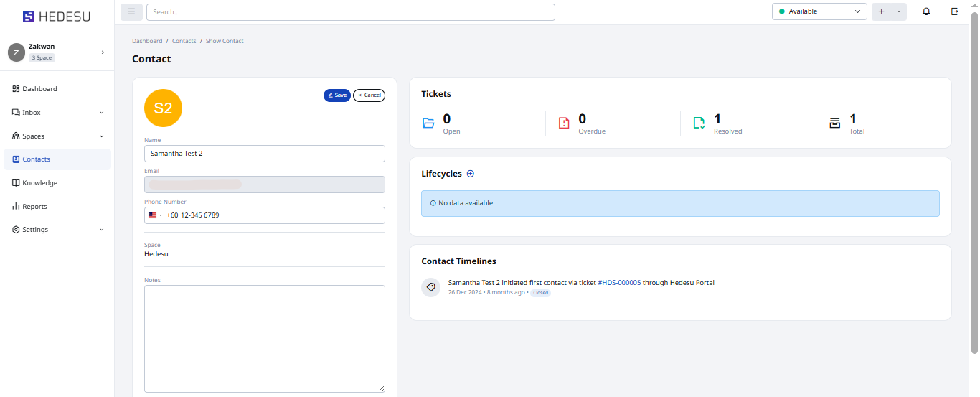Add a lifecycle with the plus icon

(471, 174)
